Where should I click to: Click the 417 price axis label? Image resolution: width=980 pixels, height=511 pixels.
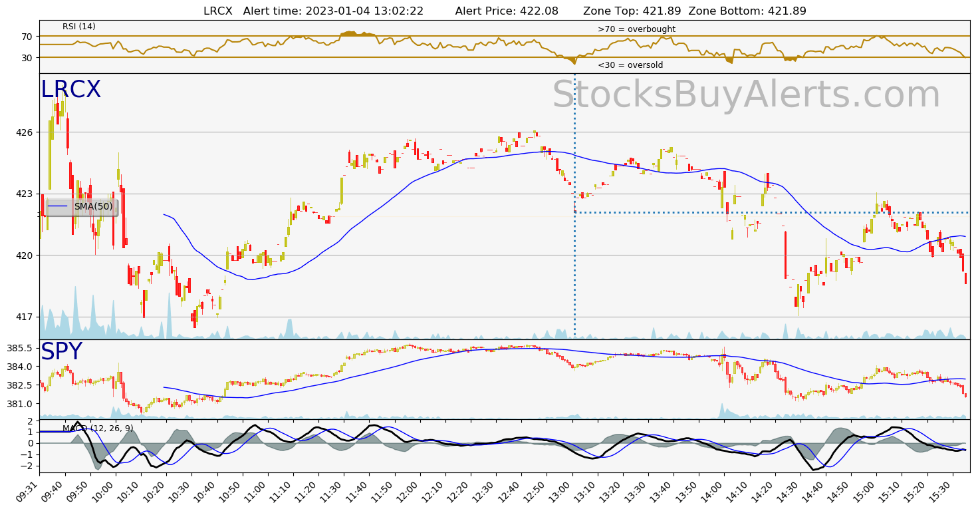click(x=25, y=317)
